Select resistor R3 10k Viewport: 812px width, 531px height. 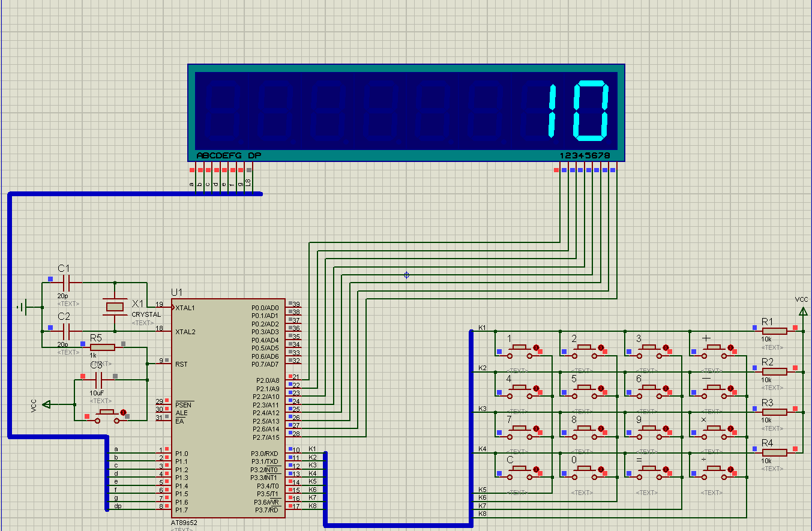(775, 412)
